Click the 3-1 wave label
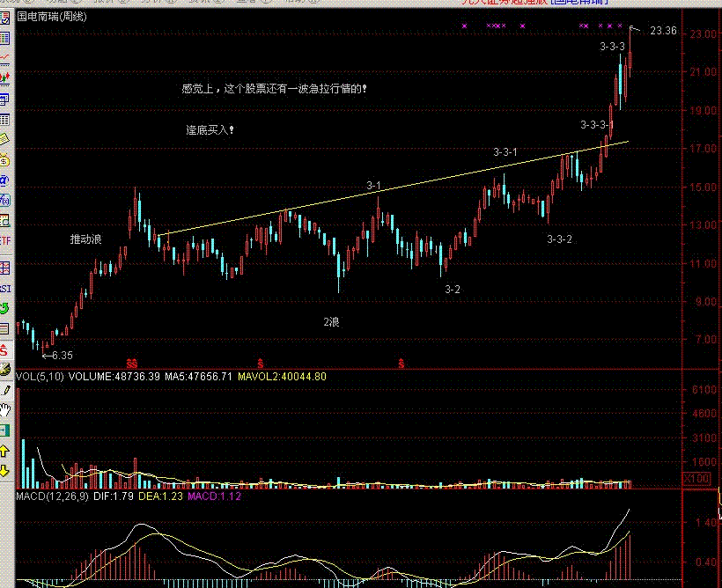The height and width of the screenshot is (588, 722). tap(374, 186)
